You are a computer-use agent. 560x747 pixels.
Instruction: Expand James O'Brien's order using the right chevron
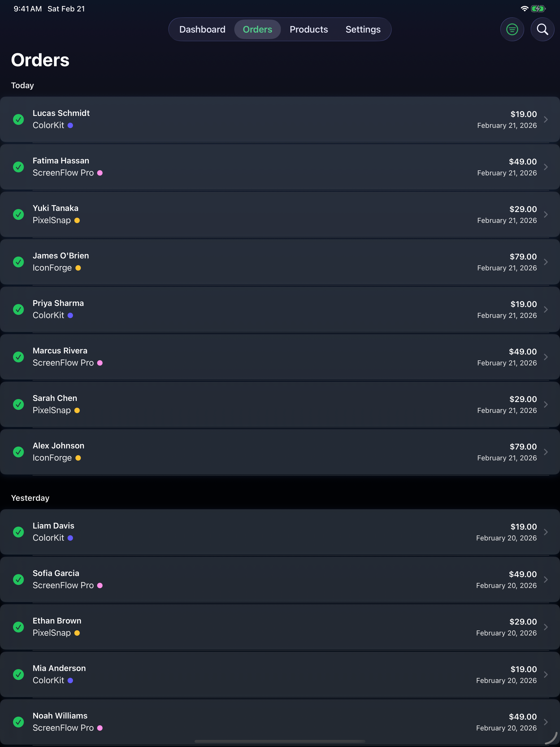546,262
